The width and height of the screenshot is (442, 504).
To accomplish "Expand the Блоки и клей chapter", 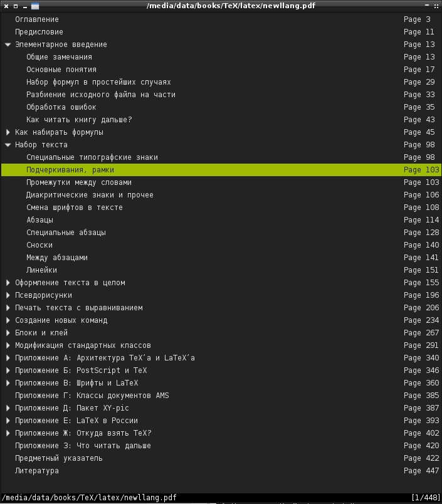I will click(x=8, y=333).
